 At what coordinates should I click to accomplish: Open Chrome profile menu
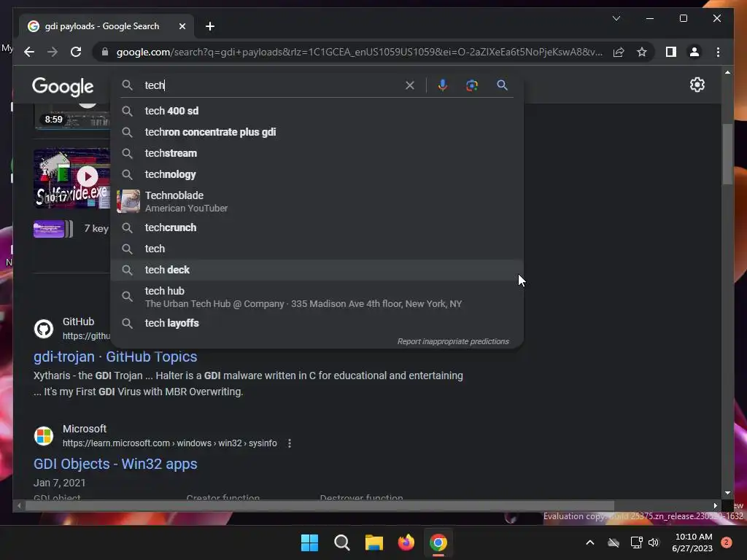pyautogui.click(x=694, y=52)
